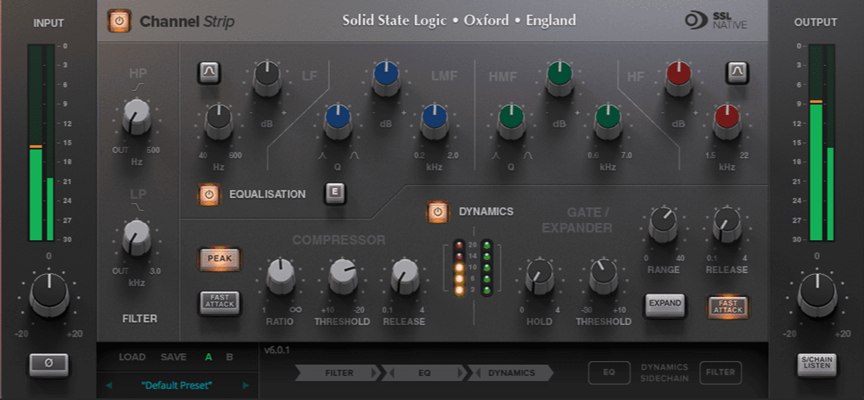This screenshot has height=400, width=864.
Task: Move DYNAMICS block left with its arrow
Action: click(478, 373)
